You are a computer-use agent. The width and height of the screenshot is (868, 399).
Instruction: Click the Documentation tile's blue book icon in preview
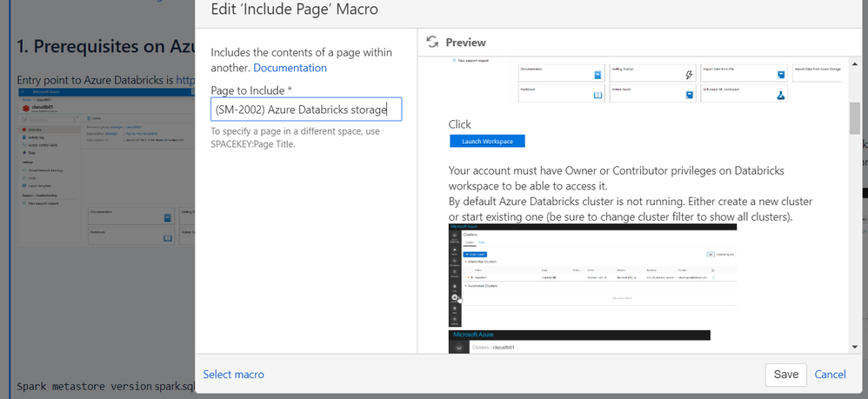pos(598,76)
